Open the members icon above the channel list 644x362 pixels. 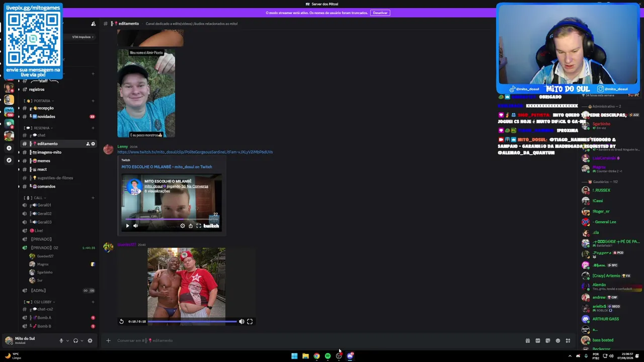(x=93, y=24)
